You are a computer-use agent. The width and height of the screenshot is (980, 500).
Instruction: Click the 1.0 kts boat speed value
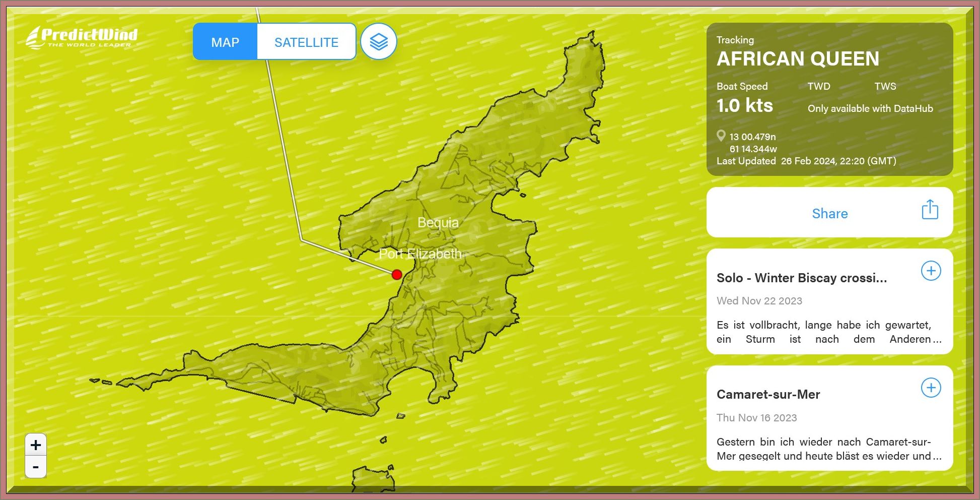click(x=744, y=106)
